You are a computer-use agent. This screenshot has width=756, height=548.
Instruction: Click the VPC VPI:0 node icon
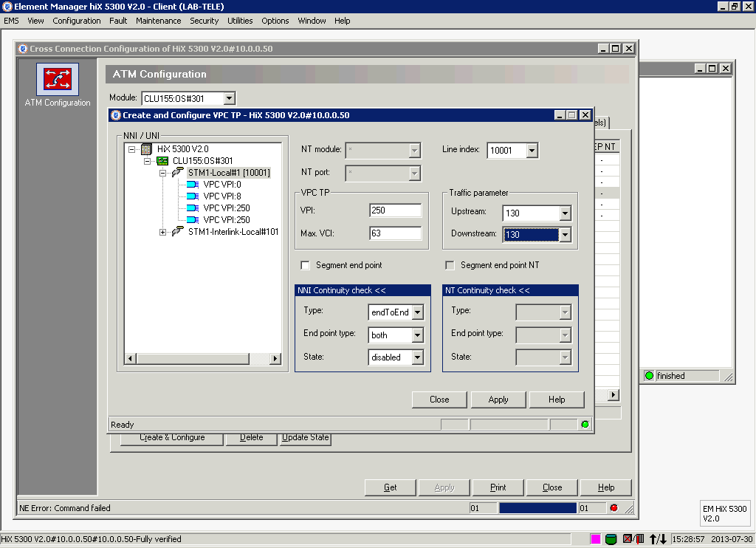coord(193,185)
